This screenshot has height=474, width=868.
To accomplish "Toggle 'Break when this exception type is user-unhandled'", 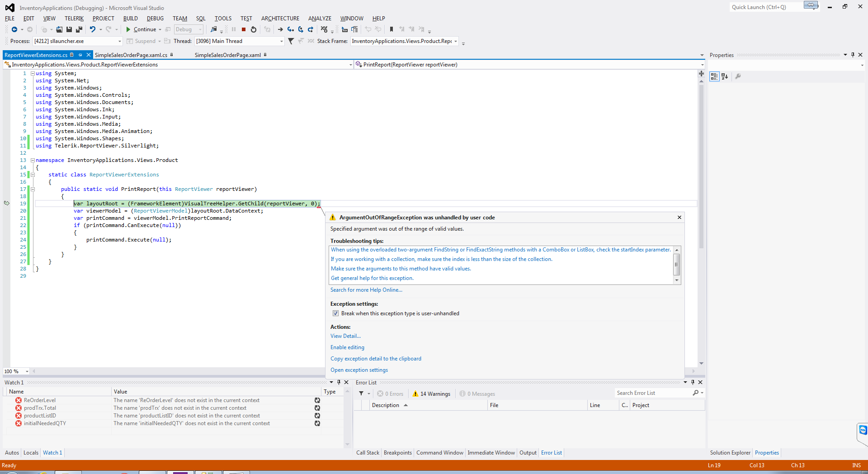I will point(335,313).
